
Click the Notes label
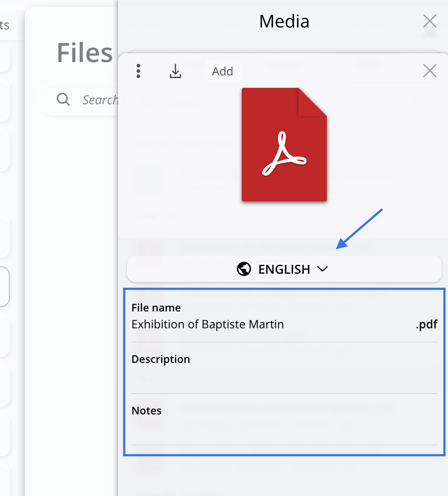(146, 410)
